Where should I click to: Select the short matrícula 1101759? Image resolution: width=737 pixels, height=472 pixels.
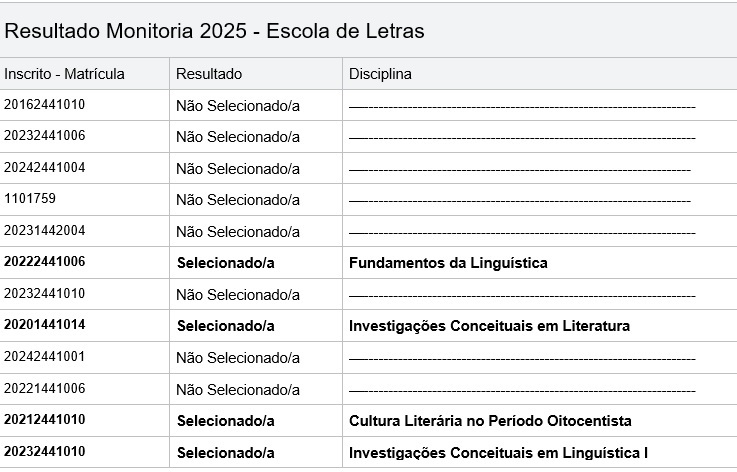30,198
